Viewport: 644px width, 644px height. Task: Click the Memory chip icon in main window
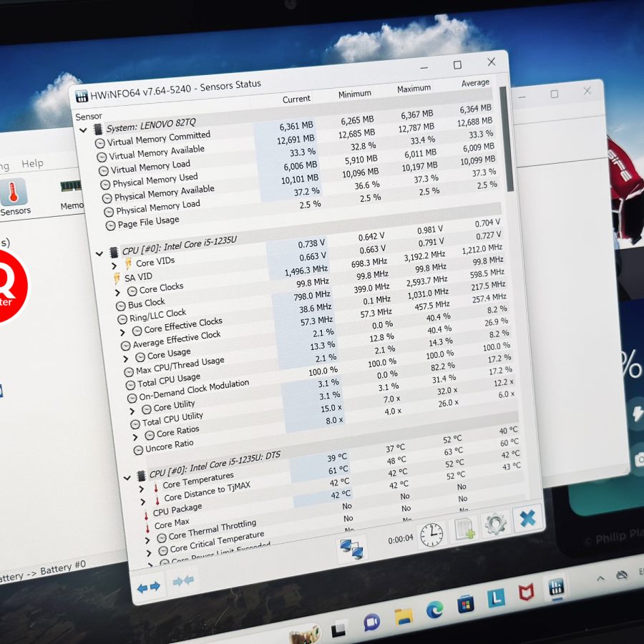click(71, 187)
